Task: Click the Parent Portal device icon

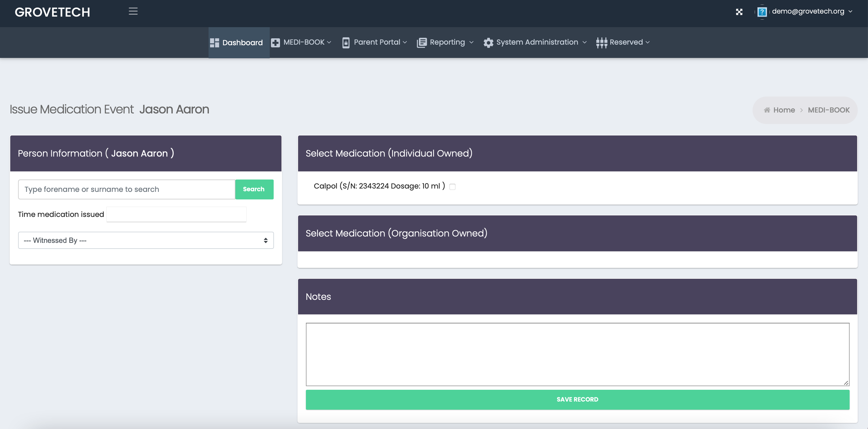Action: tap(346, 43)
